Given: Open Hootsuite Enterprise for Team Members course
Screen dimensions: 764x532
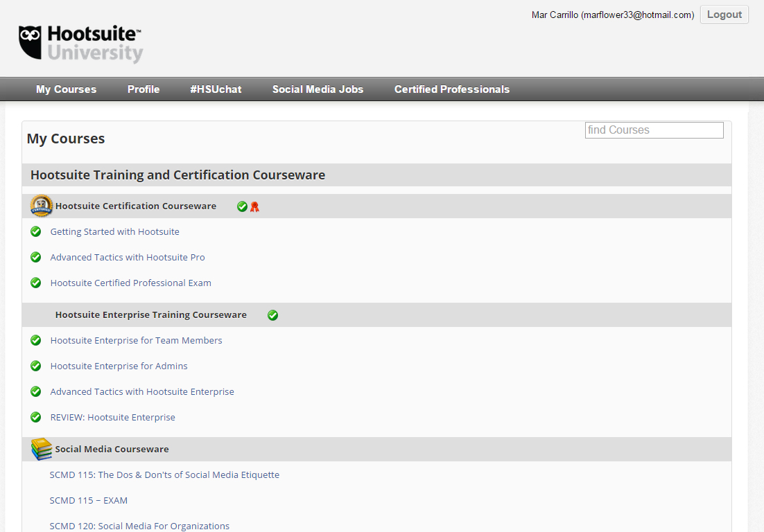Looking at the screenshot, I should [x=136, y=341].
